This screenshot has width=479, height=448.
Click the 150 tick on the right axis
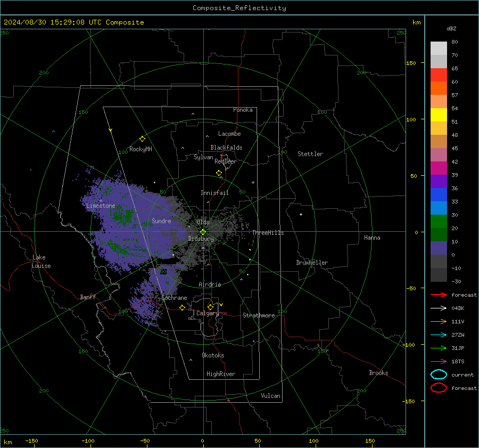(x=411, y=63)
